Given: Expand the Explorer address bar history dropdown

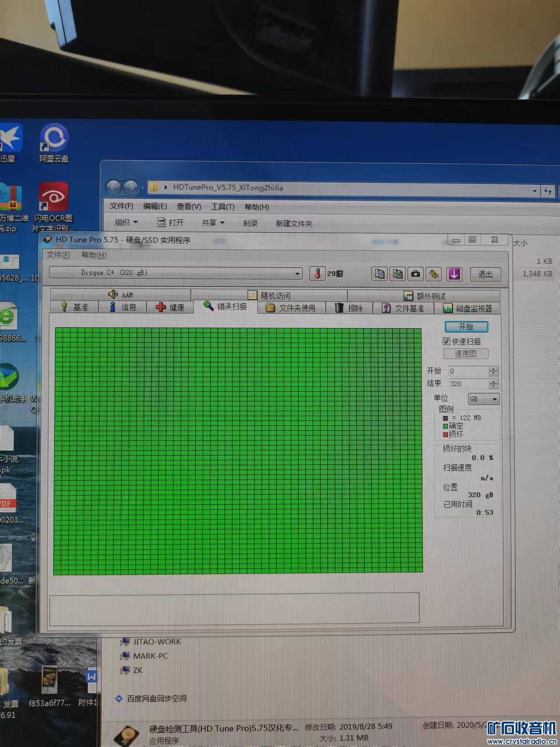Looking at the screenshot, I should [x=535, y=191].
